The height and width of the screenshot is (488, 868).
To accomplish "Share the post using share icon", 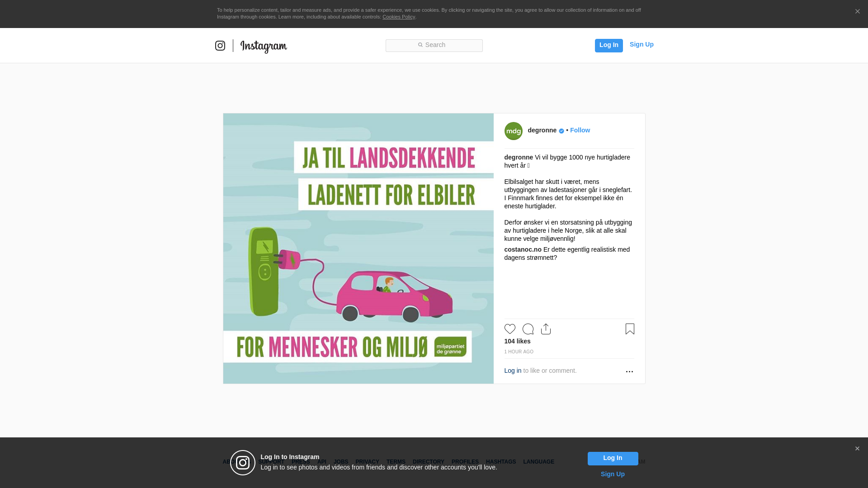I will 546,329.
